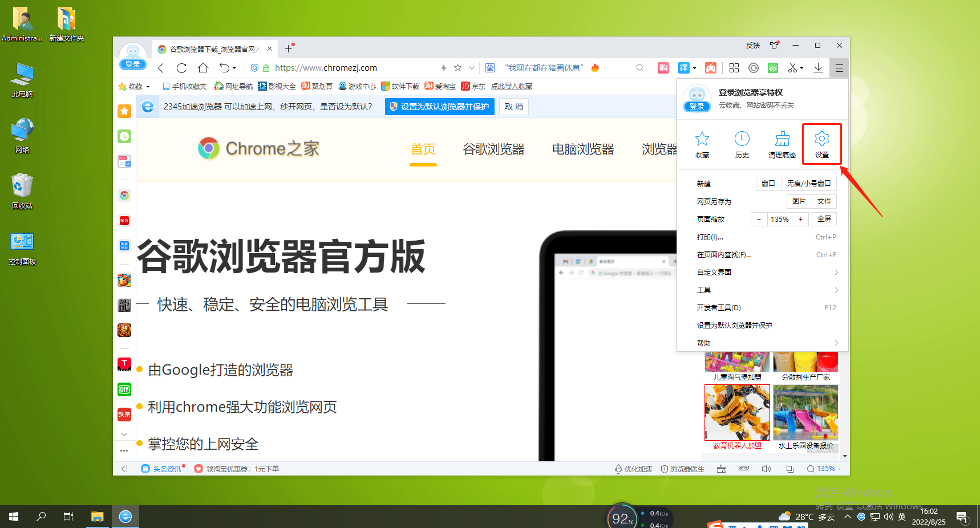Click the undo closed tab icon
The width and height of the screenshot is (980, 528).
(225, 68)
